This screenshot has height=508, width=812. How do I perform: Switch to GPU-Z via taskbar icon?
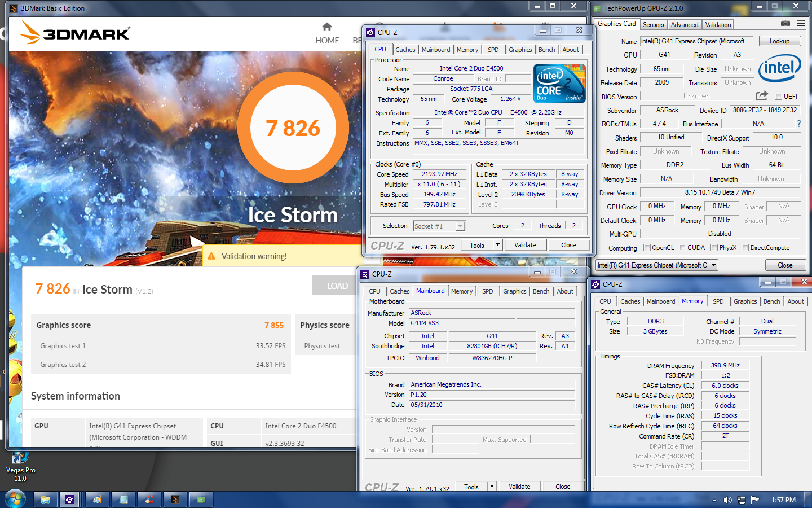[201, 500]
